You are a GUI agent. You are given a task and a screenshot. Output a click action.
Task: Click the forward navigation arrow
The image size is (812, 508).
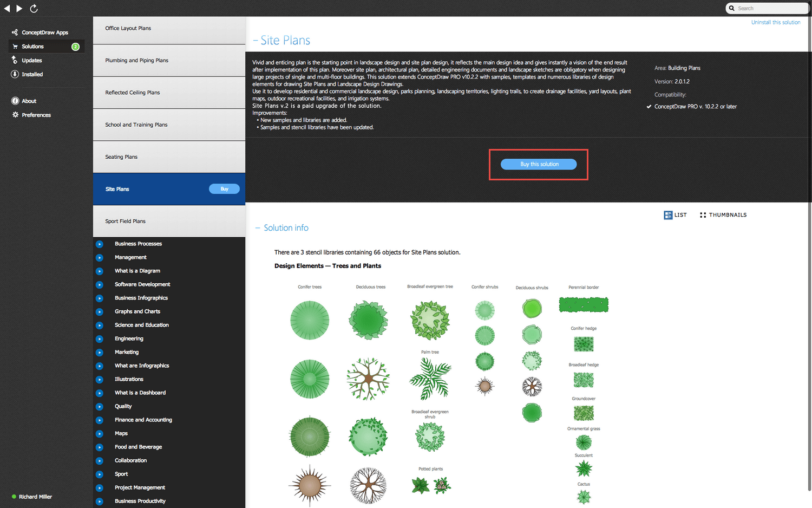[x=19, y=8]
